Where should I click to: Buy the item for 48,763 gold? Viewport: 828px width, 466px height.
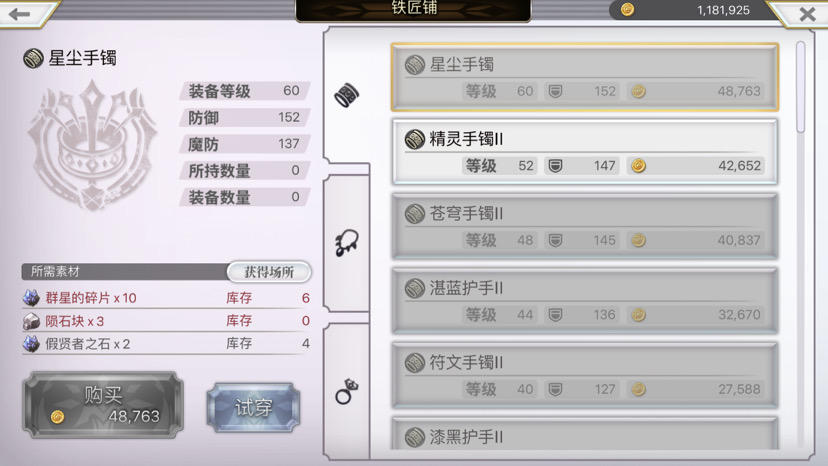(104, 405)
